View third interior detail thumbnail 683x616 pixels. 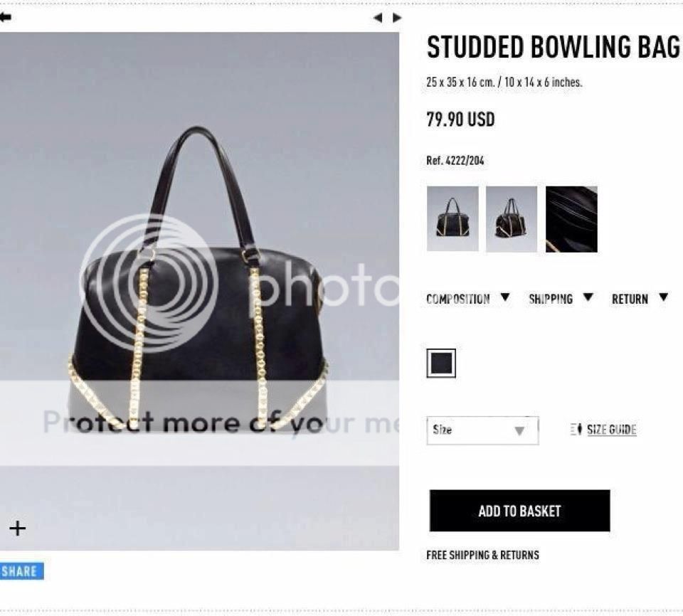[571, 219]
